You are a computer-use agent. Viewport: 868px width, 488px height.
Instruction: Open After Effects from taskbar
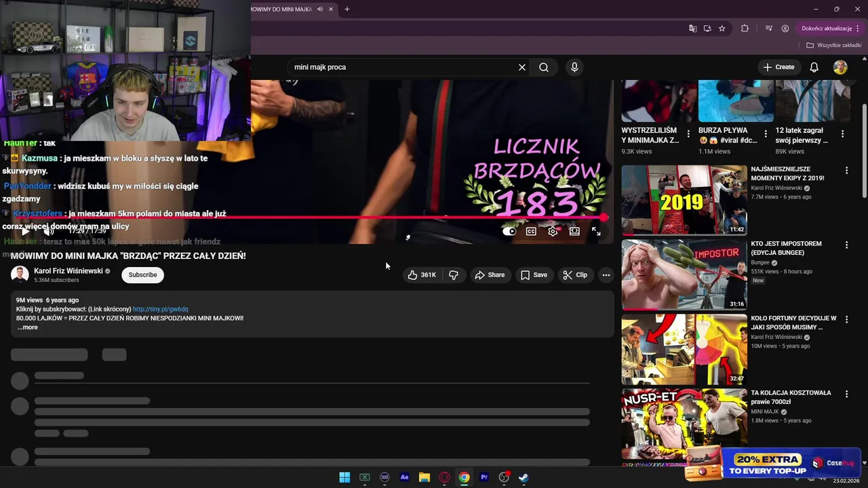tap(405, 477)
